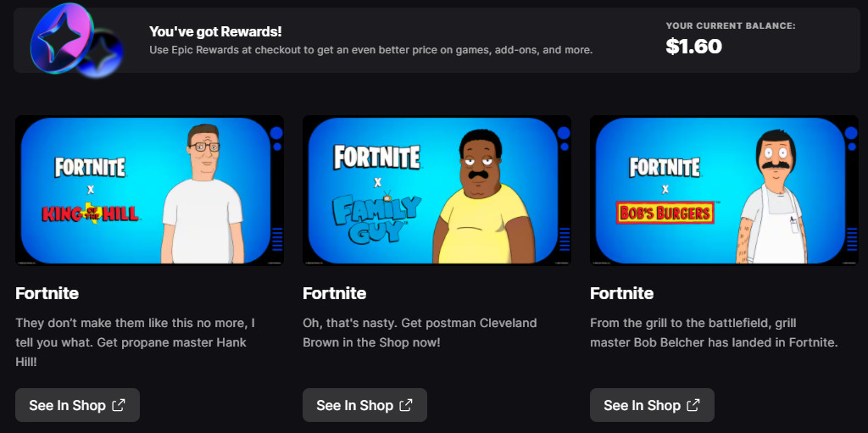Click the Cleveland Brown character image
The image size is (868, 433).
483,197
